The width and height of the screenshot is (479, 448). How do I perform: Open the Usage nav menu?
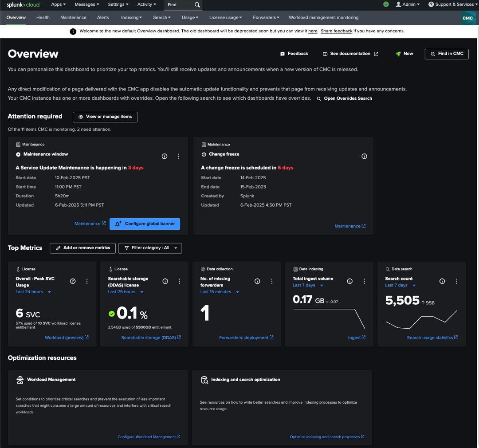pyautogui.click(x=190, y=18)
